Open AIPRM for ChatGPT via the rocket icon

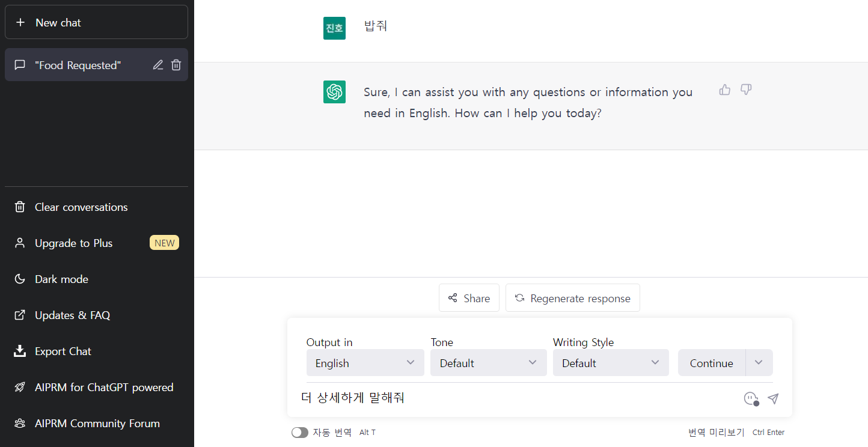click(19, 387)
